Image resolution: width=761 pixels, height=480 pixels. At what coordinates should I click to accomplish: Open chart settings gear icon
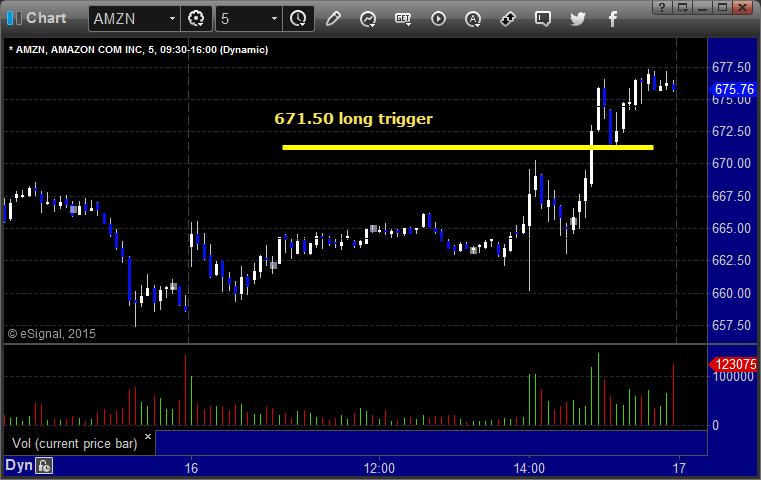[x=196, y=19]
